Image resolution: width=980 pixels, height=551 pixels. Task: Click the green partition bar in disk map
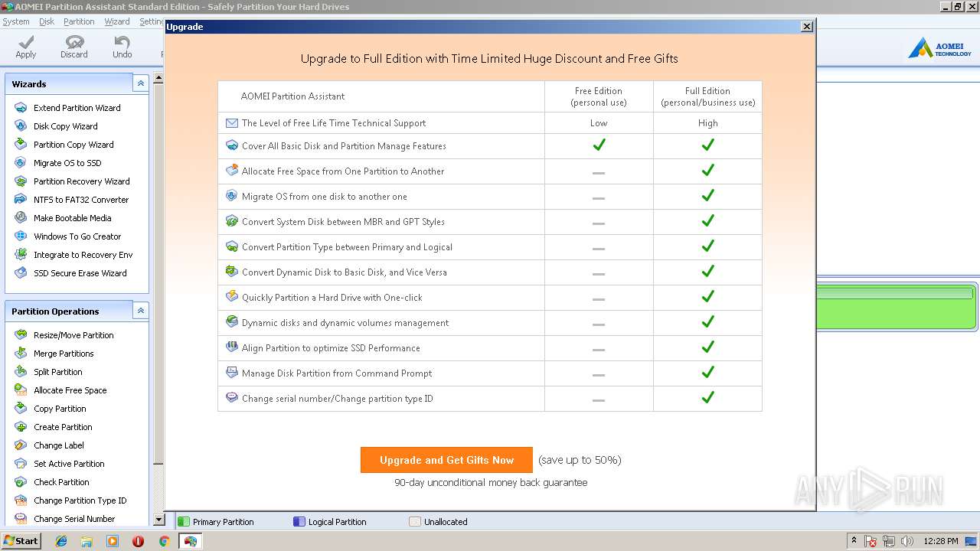click(x=896, y=305)
